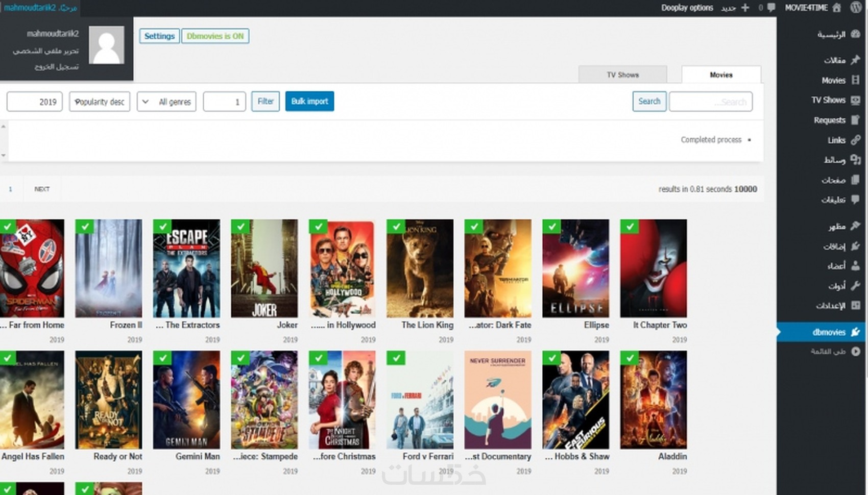
Task: Click the log out link under the username
Action: (57, 67)
